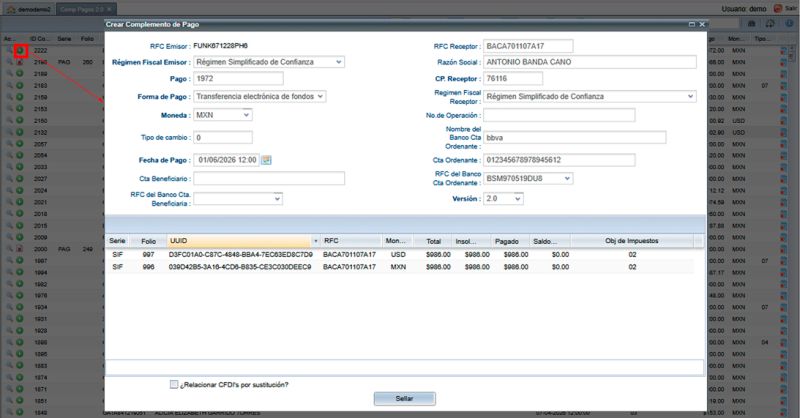The image size is (800, 418).
Task: Check ¿Relacionar CFDI's por sustitución? box
Action: (174, 384)
